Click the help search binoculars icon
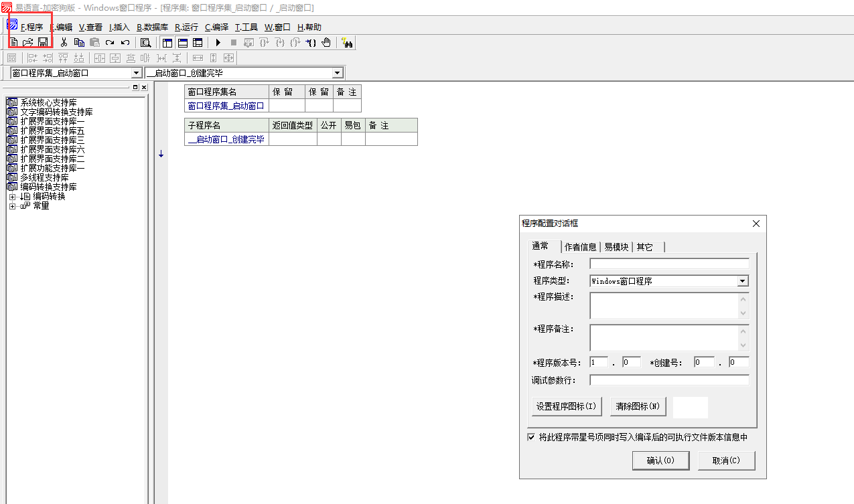The image size is (854, 504). pyautogui.click(x=347, y=42)
